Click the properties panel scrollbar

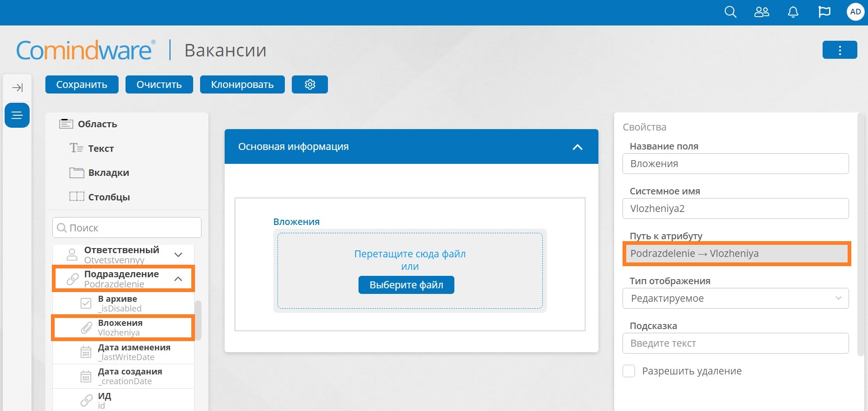pos(861,234)
